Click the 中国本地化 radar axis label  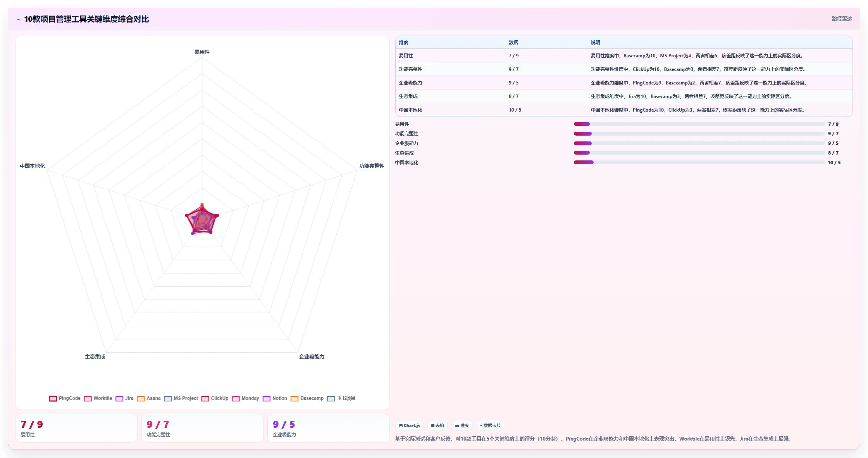pyautogui.click(x=33, y=166)
